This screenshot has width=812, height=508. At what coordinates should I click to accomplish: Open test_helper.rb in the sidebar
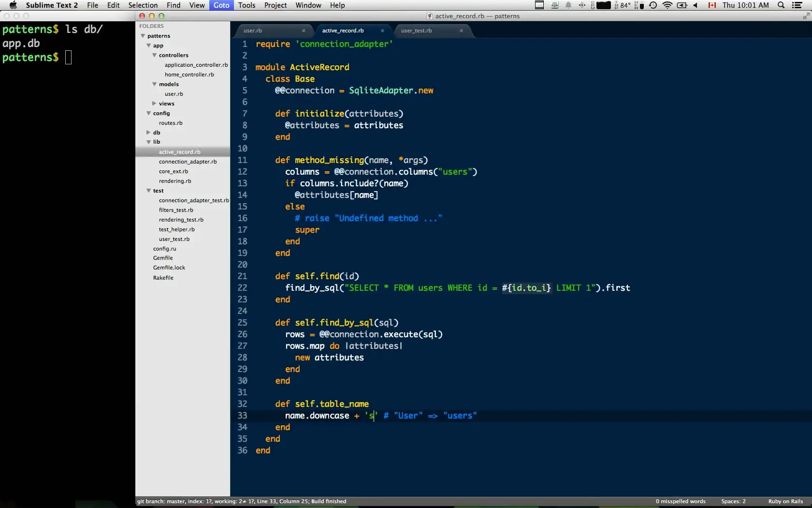[x=177, y=229]
